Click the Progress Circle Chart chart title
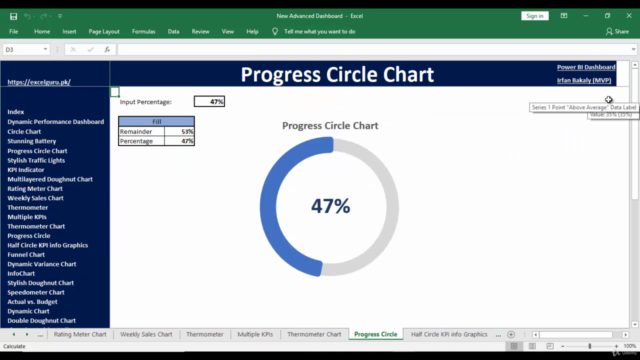Screen dimensions: 640x360 pyautogui.click(x=330, y=126)
